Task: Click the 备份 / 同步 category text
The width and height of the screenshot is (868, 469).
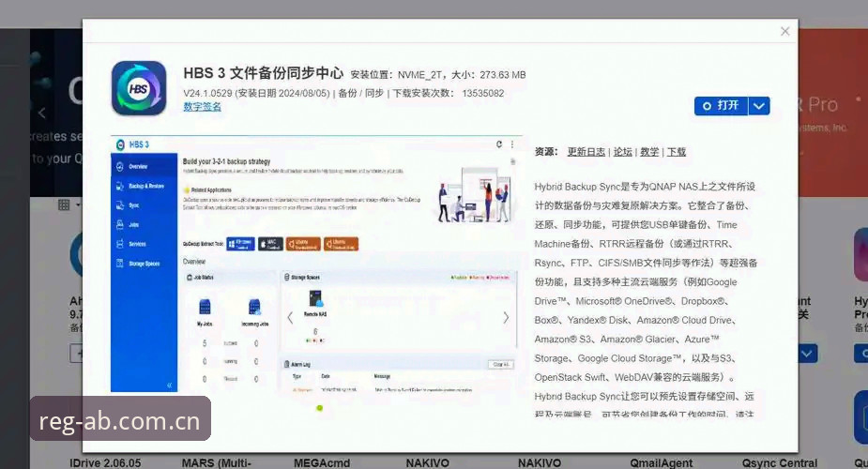Action: (x=360, y=93)
